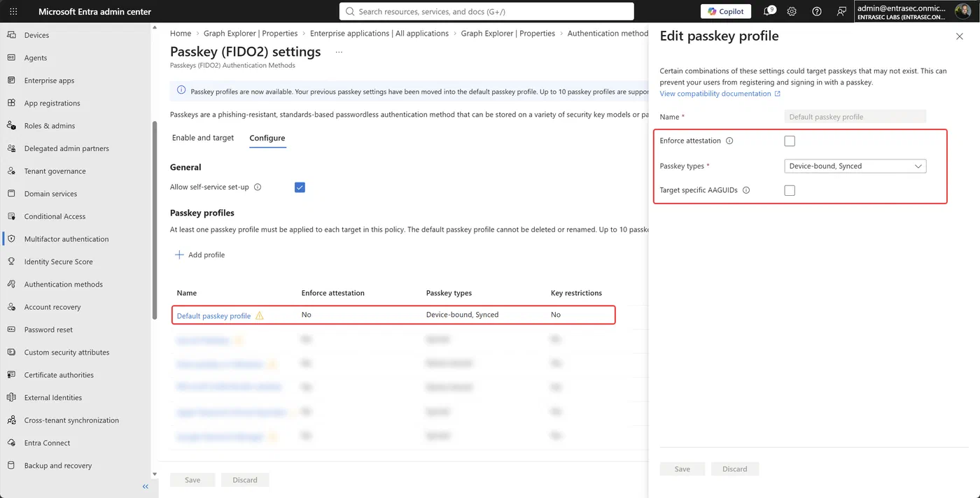Image resolution: width=980 pixels, height=498 pixels.
Task: Open the feedback icon in header
Action: coord(841,11)
